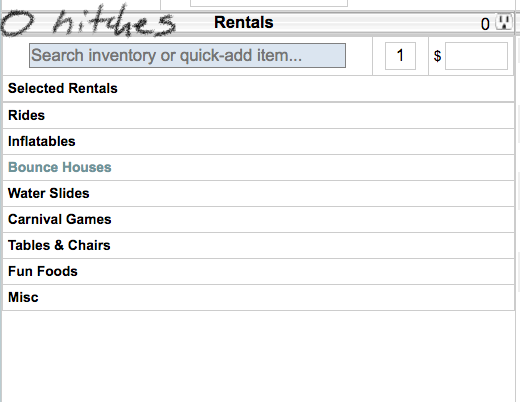Click the handwritten hitches note
This screenshot has width=520, height=402.
88,23
